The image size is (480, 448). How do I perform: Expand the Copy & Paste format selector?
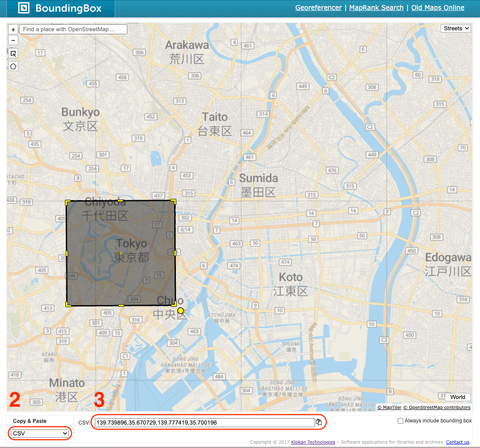[39, 433]
